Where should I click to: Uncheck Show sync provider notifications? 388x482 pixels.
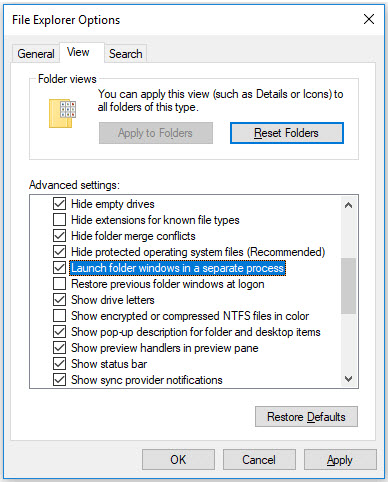pyautogui.click(x=59, y=380)
